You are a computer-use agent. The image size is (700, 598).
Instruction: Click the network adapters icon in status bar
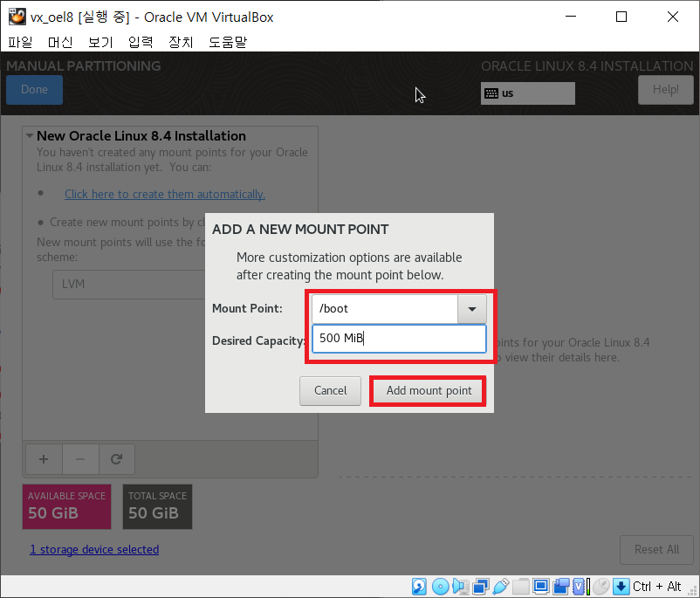pos(480,587)
